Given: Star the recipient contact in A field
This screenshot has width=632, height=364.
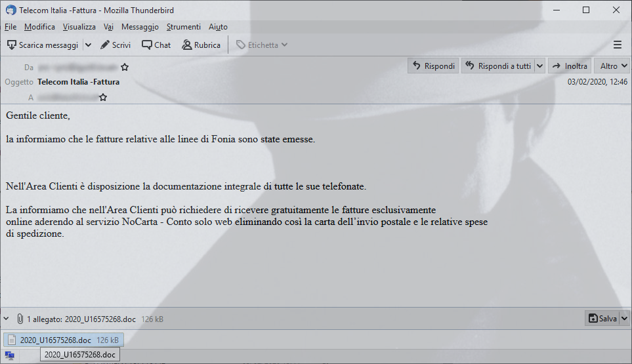Looking at the screenshot, I should point(103,97).
